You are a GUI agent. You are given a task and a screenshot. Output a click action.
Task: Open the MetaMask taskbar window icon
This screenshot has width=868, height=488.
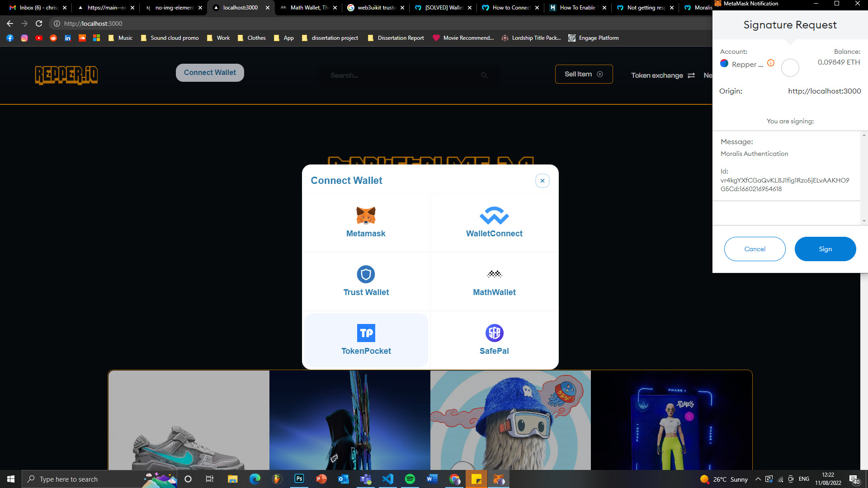coord(499,479)
